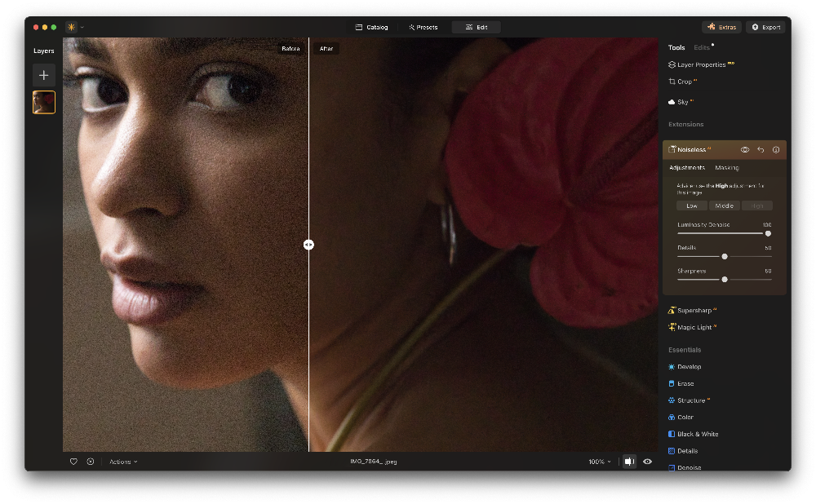This screenshot has width=816, height=504.
Task: Toggle Noiseless effect visibility eye
Action: [x=745, y=150]
